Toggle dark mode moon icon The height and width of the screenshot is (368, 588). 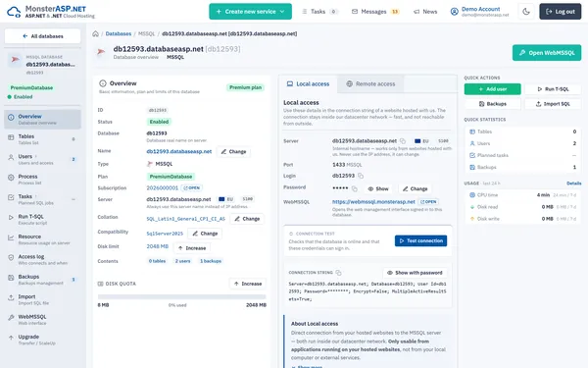[x=526, y=12]
